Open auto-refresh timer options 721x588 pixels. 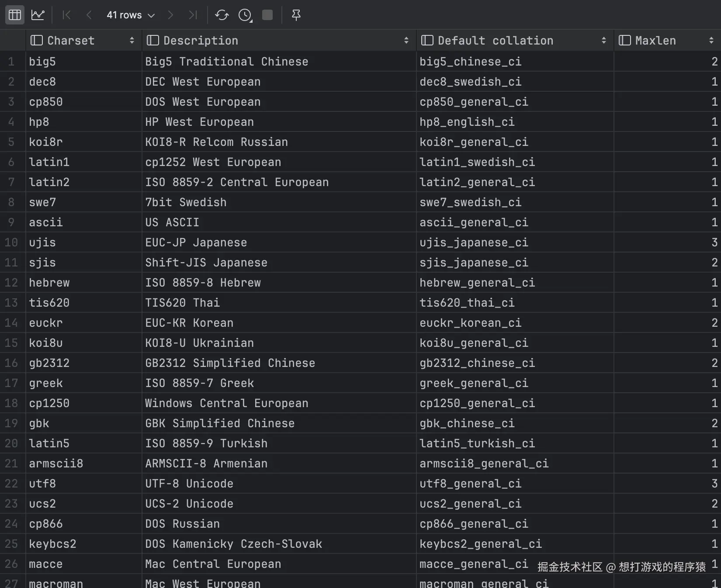coord(245,15)
